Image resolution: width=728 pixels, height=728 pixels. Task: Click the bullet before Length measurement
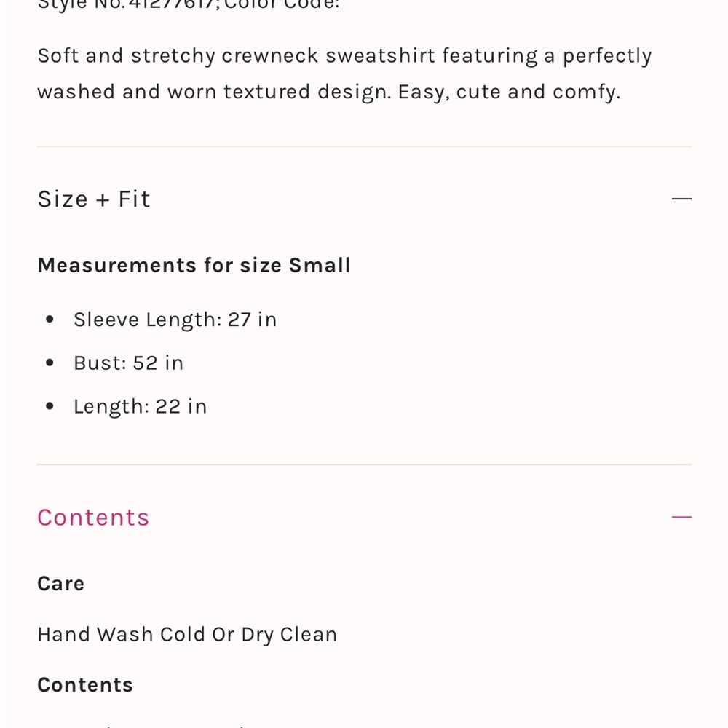pos(50,406)
